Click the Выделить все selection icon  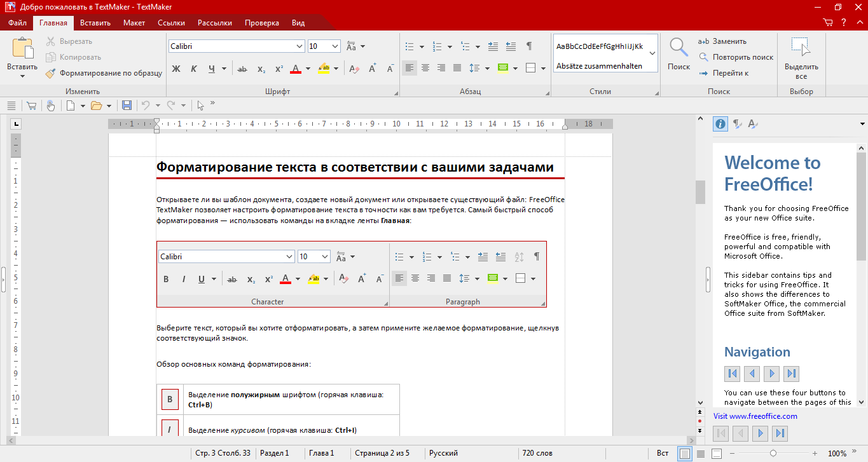(x=801, y=48)
